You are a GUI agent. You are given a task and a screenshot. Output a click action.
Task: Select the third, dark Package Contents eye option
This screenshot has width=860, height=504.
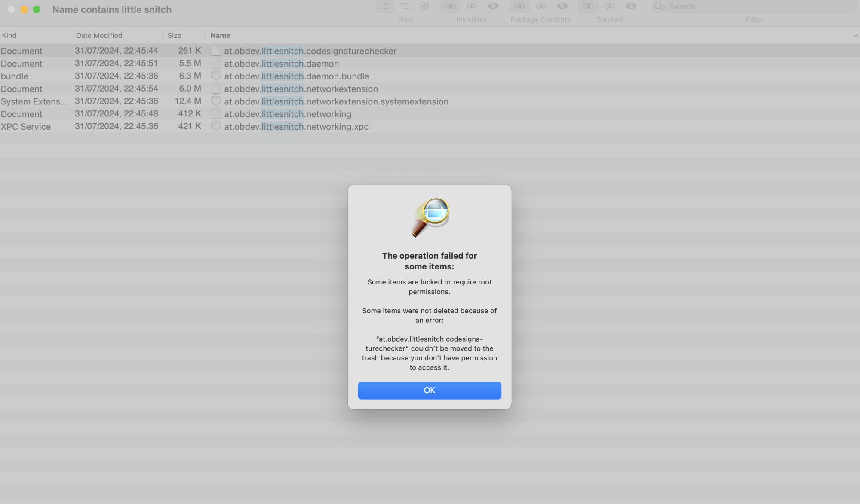click(x=562, y=6)
